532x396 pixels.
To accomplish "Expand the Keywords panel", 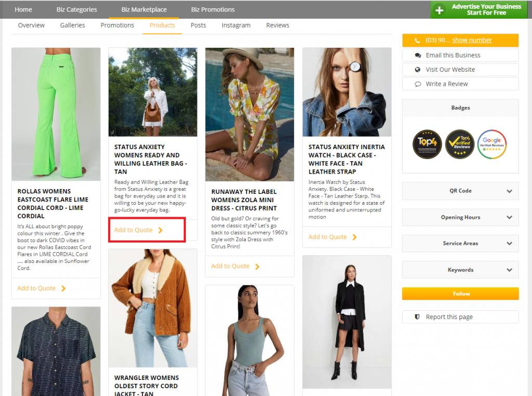I will click(x=460, y=270).
